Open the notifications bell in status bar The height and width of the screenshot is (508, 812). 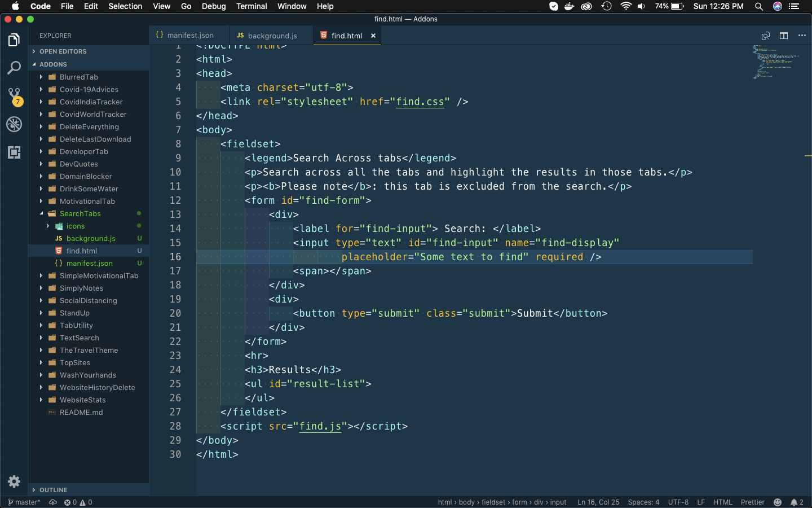click(797, 502)
